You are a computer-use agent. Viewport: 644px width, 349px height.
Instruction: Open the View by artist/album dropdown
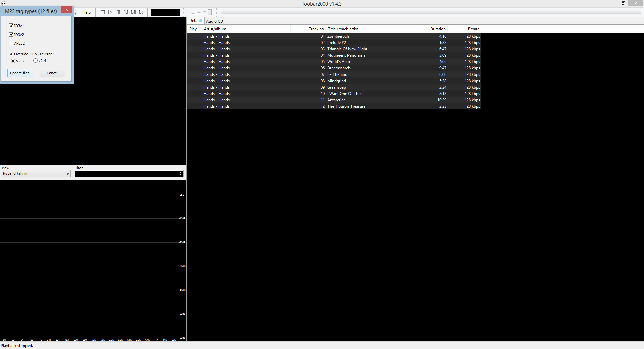(36, 174)
